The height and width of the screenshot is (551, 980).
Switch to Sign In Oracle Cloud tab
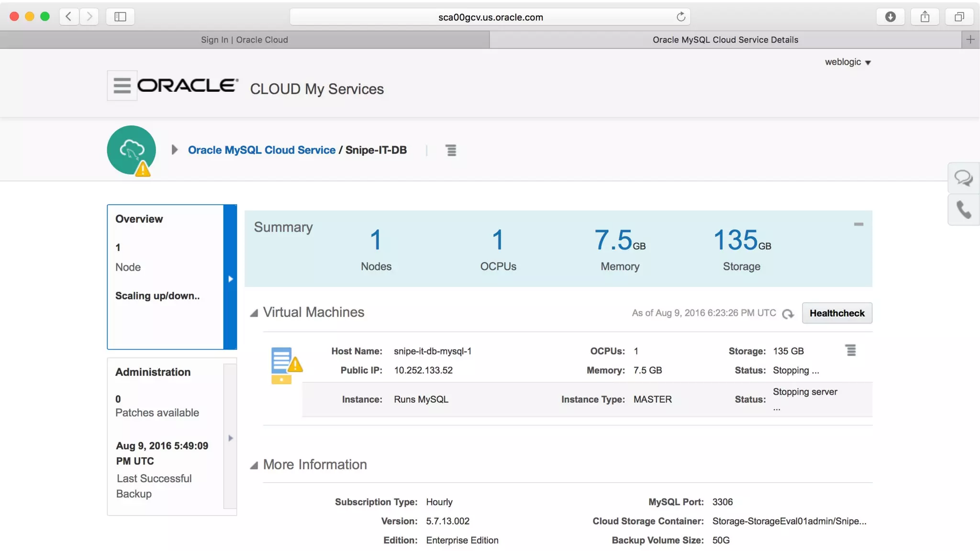[245, 40]
